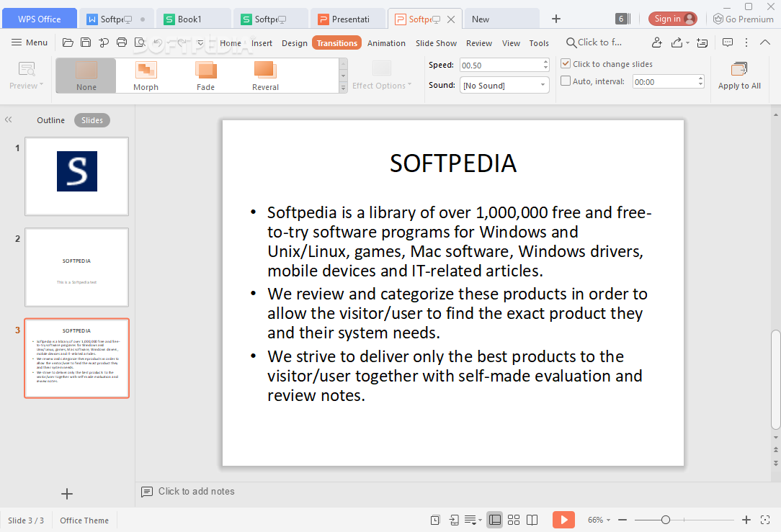Viewport: 781px width, 532px height.
Task: Click the Click to add notes area
Action: pyautogui.click(x=196, y=492)
